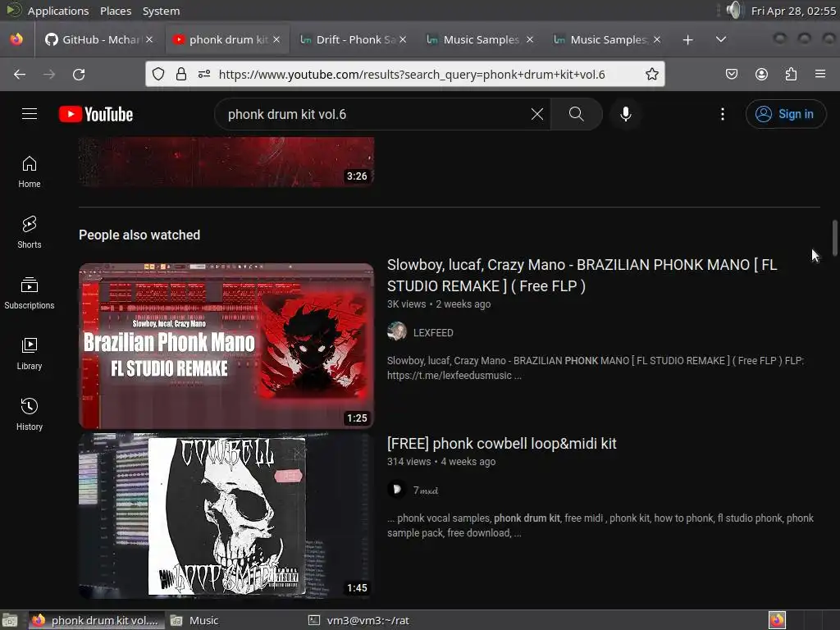Click Firefox icon in the tab bar
The image size is (840, 630).
(x=16, y=39)
